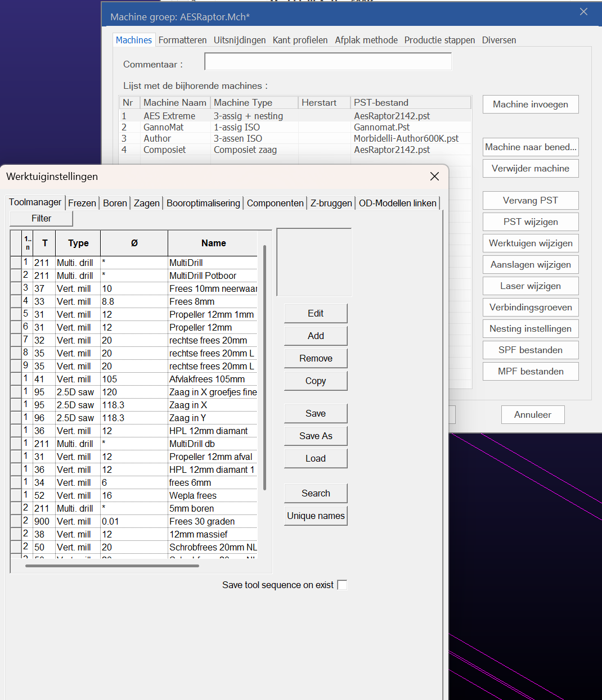Check the box for Frees 8mm row

coord(16,301)
